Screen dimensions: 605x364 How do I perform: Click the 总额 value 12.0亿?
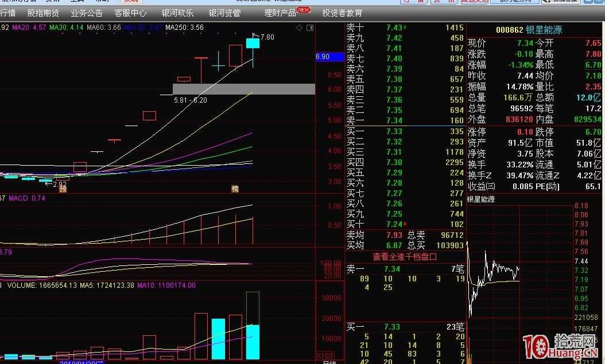point(589,97)
